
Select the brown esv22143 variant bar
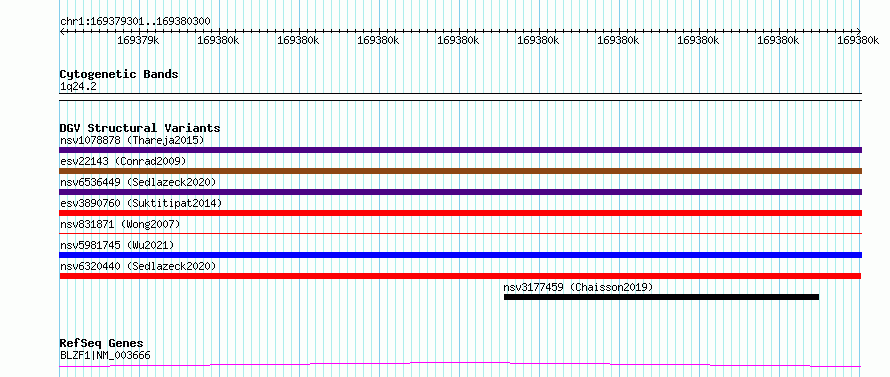pyautogui.click(x=460, y=171)
